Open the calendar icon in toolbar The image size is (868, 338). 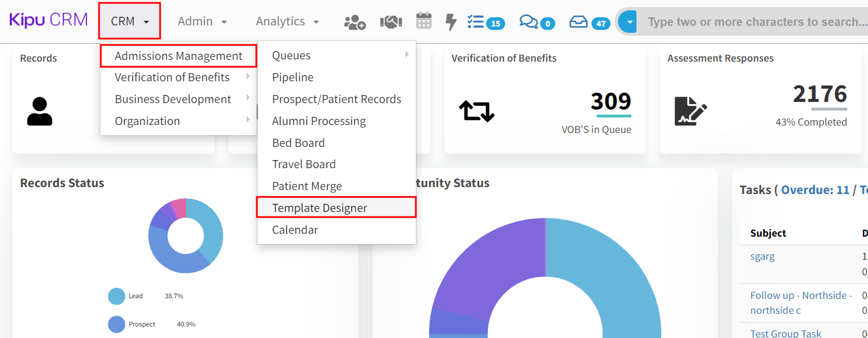[424, 21]
